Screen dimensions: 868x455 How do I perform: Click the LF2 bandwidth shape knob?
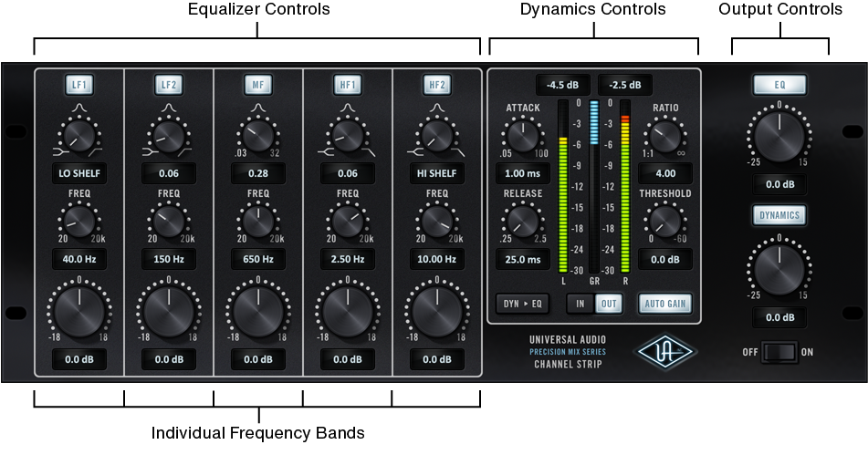169,137
